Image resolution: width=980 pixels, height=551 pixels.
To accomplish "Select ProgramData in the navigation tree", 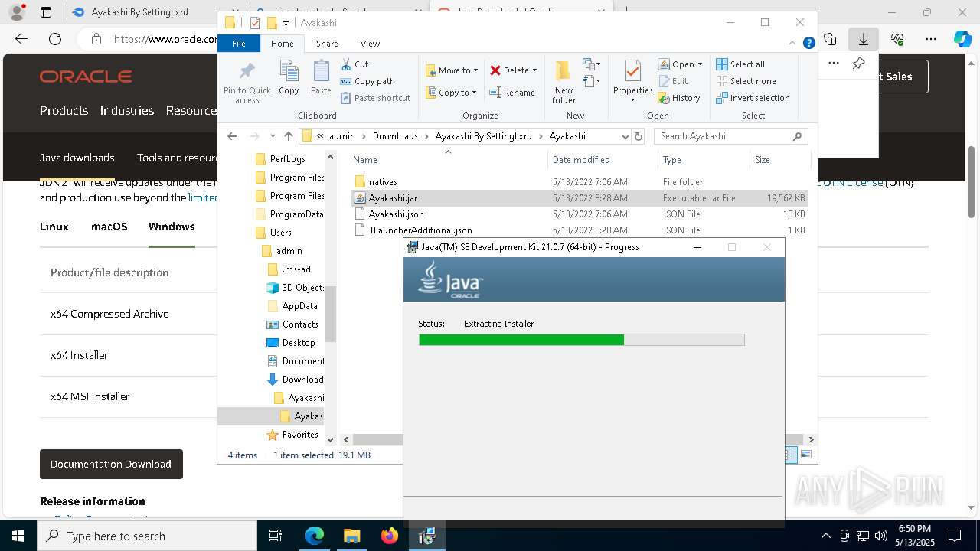I will (296, 214).
